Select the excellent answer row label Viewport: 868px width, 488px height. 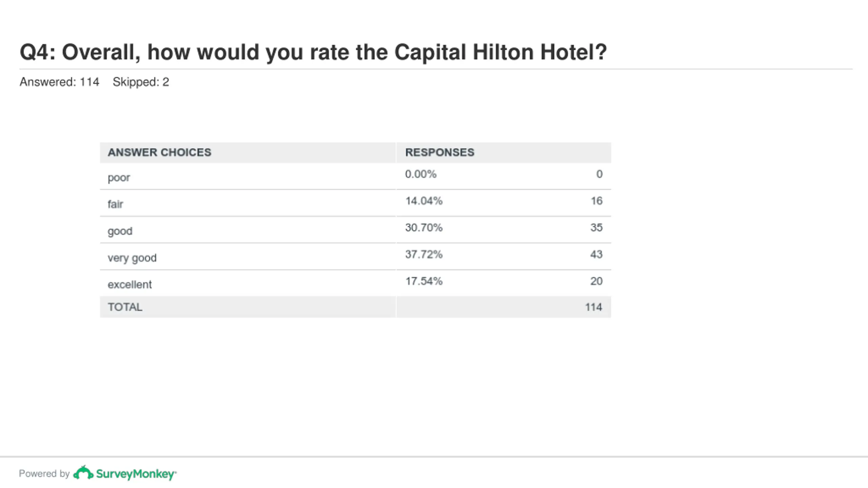[130, 284]
